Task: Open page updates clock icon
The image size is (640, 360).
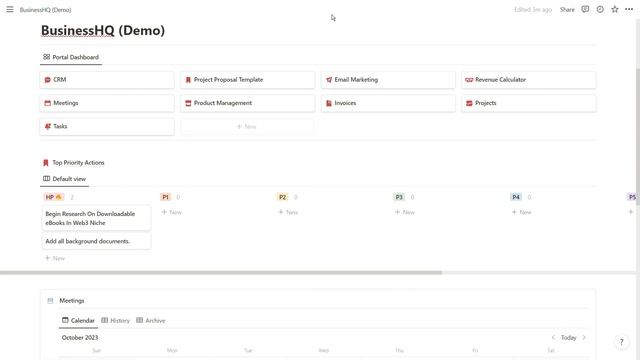Action: 600,9
